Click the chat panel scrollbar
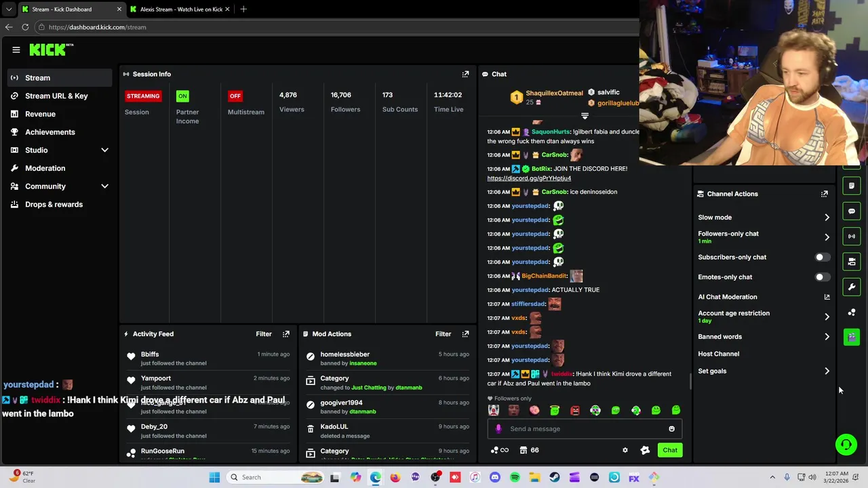868x488 pixels. 690,382
